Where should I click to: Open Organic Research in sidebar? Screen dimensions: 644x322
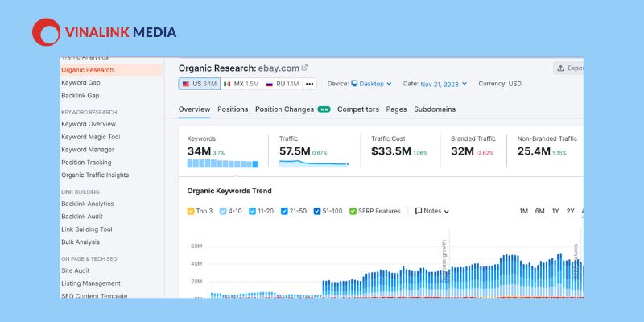click(111, 70)
